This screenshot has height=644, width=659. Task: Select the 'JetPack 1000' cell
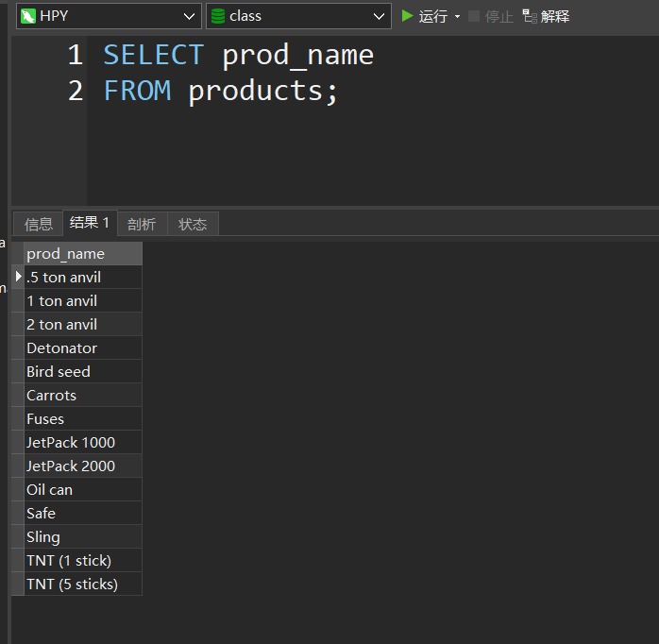point(83,442)
